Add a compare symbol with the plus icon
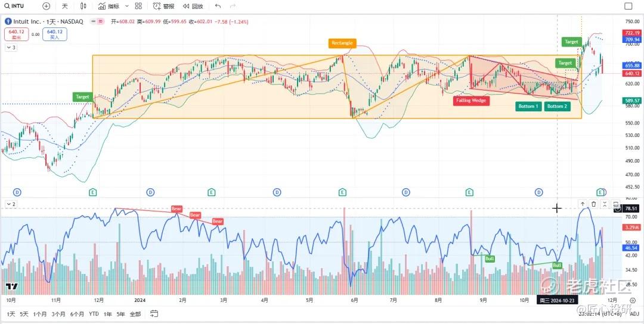The width and height of the screenshot is (644, 324). [x=47, y=6]
